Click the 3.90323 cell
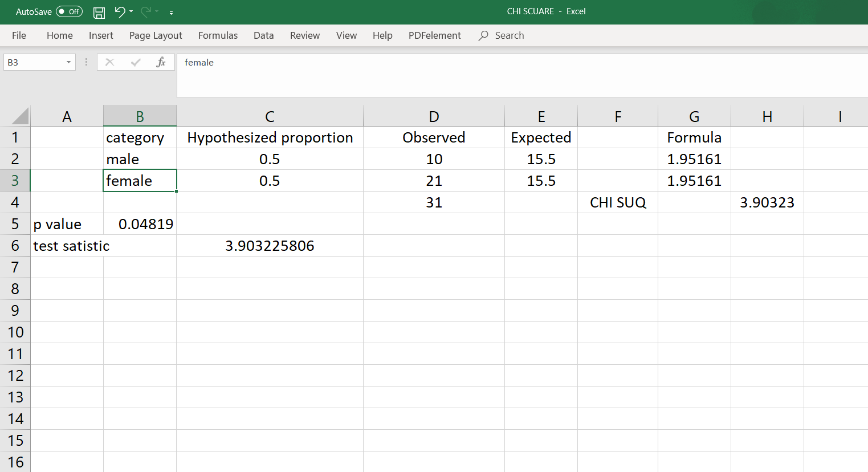This screenshot has width=868, height=472. 767,202
